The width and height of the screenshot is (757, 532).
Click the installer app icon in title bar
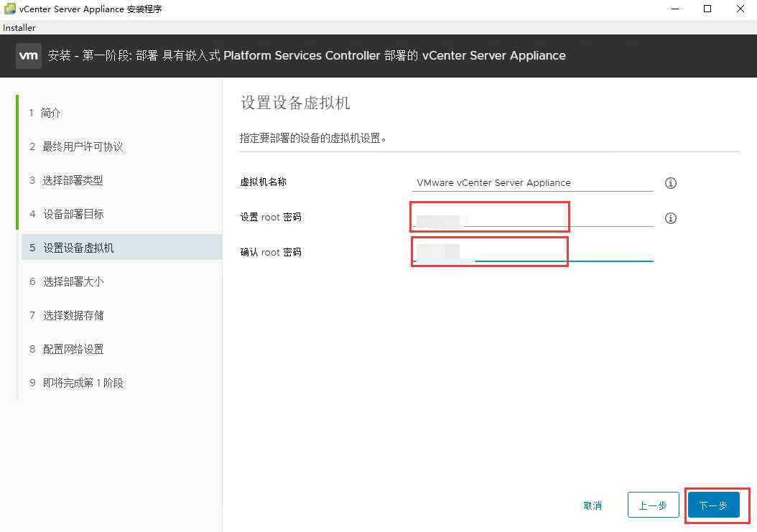tap(9, 9)
